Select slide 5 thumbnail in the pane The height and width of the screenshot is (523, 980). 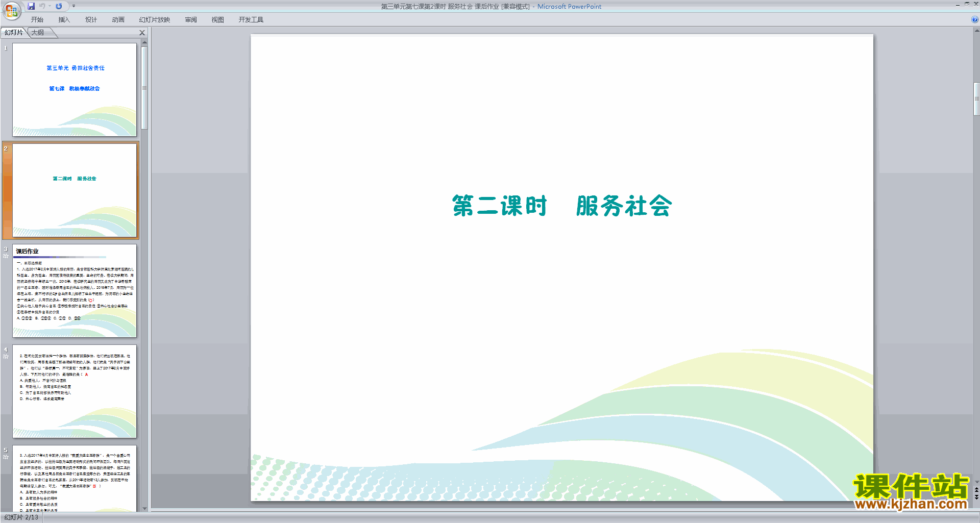pyautogui.click(x=75, y=479)
